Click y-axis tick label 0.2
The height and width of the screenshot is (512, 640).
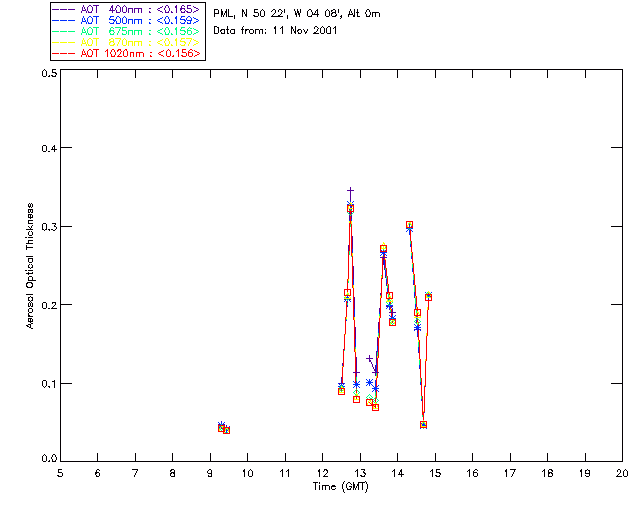coord(49,305)
